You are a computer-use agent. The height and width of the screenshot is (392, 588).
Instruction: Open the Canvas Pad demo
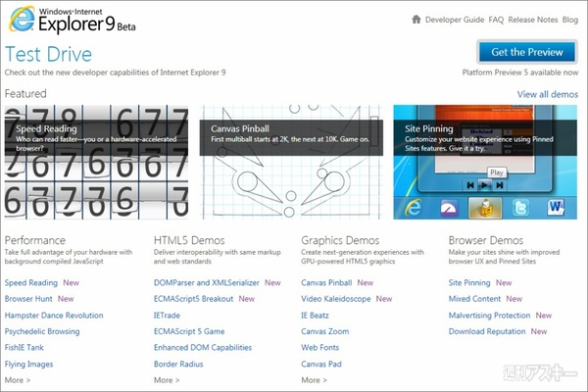[321, 364]
